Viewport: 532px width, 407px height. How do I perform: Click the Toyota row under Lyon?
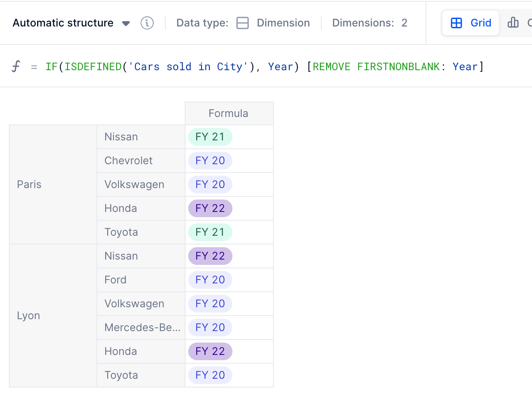(x=141, y=375)
